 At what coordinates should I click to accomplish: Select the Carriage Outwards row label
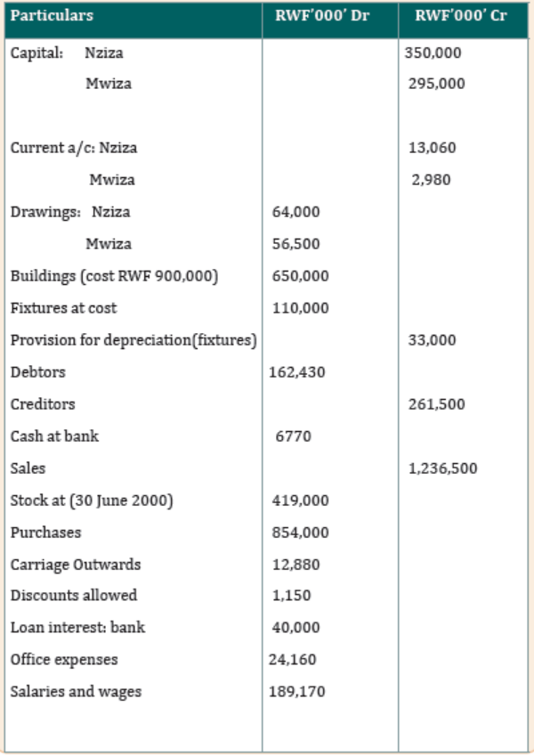click(76, 565)
